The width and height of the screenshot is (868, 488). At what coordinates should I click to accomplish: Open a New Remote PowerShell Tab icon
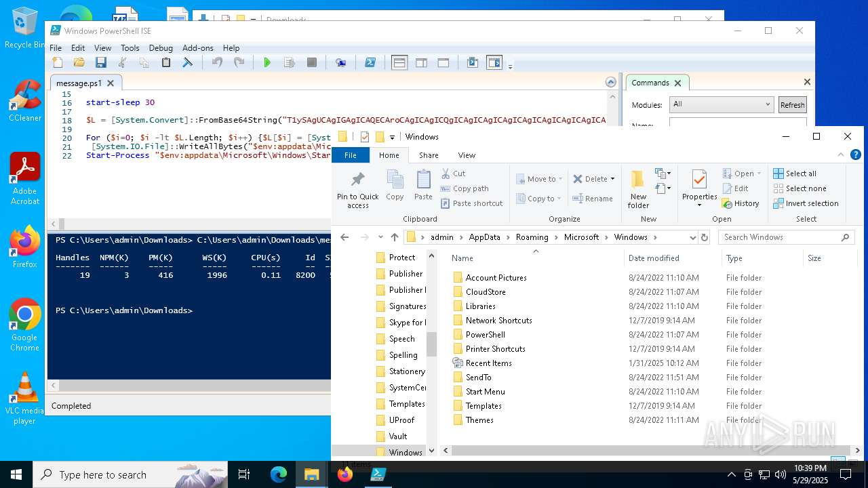tap(341, 62)
